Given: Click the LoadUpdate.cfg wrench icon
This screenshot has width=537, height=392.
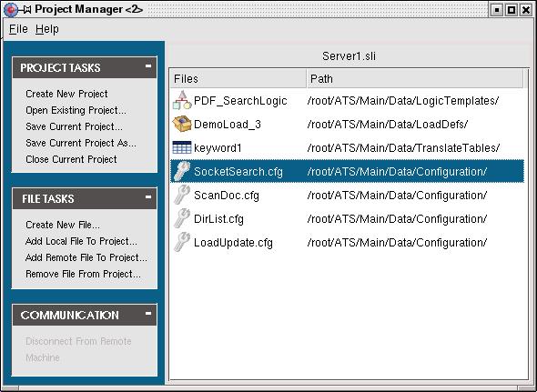Looking at the screenshot, I should click(x=182, y=242).
